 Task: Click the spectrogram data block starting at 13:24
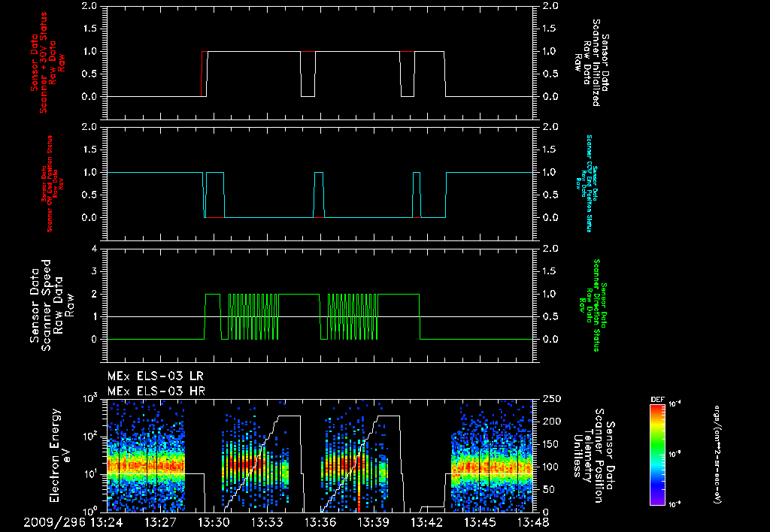(x=146, y=456)
